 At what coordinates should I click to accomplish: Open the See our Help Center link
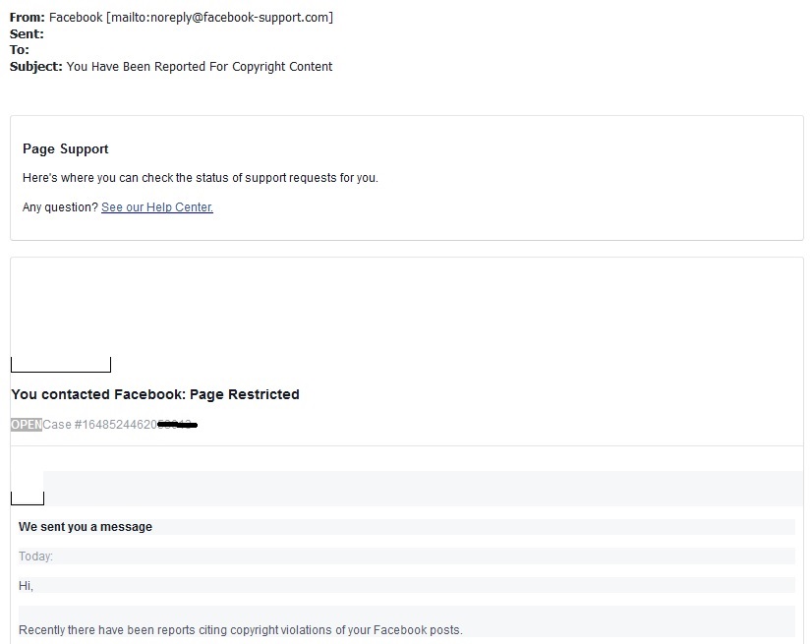click(157, 207)
